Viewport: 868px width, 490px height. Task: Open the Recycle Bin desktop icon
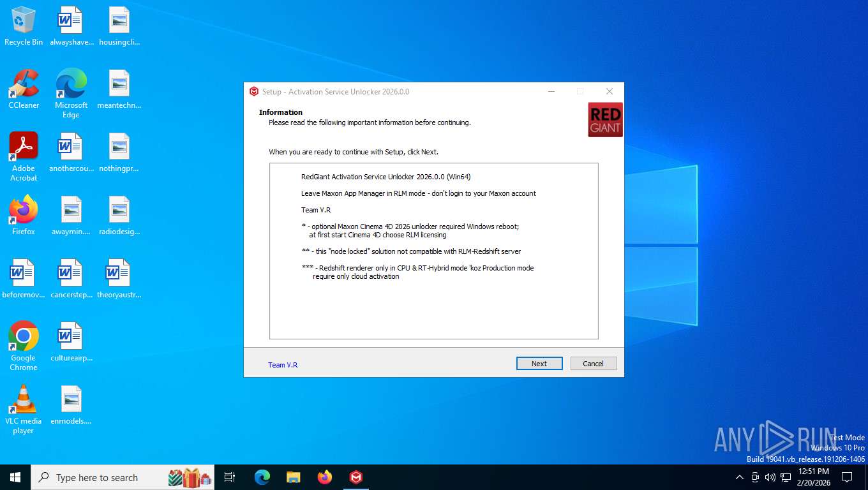[x=24, y=27]
